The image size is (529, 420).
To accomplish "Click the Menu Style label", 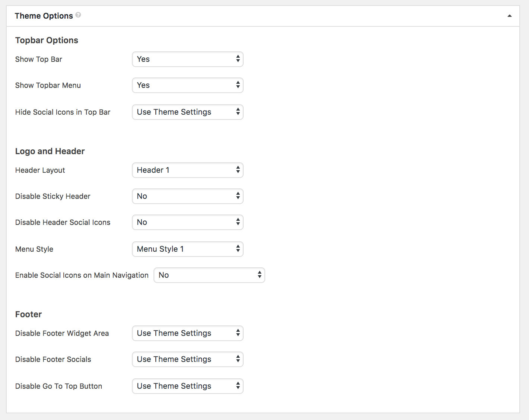I will click(x=34, y=249).
